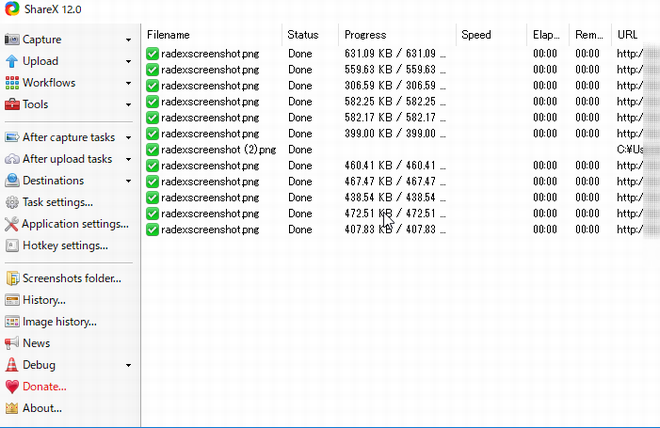Open the Capture menu label
Viewport: 660px width, 428px height.
[42, 40]
